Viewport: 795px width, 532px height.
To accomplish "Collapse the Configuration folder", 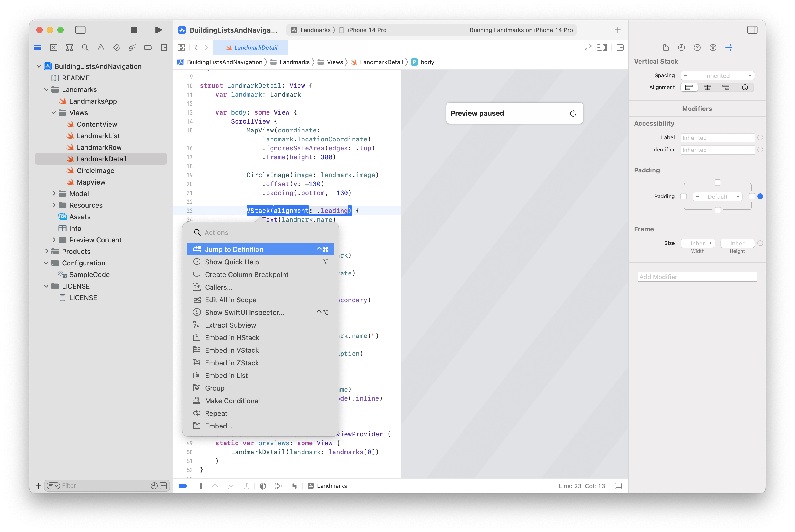I will click(x=47, y=263).
